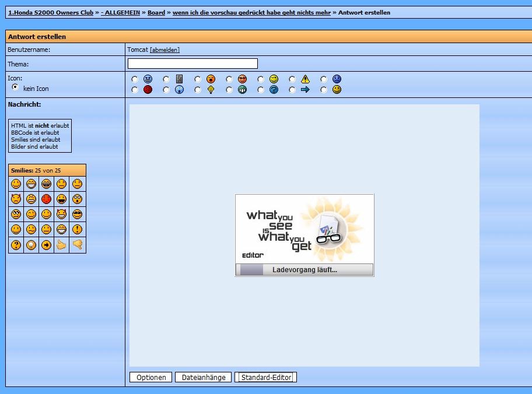Insert the question mark smiley

point(16,245)
